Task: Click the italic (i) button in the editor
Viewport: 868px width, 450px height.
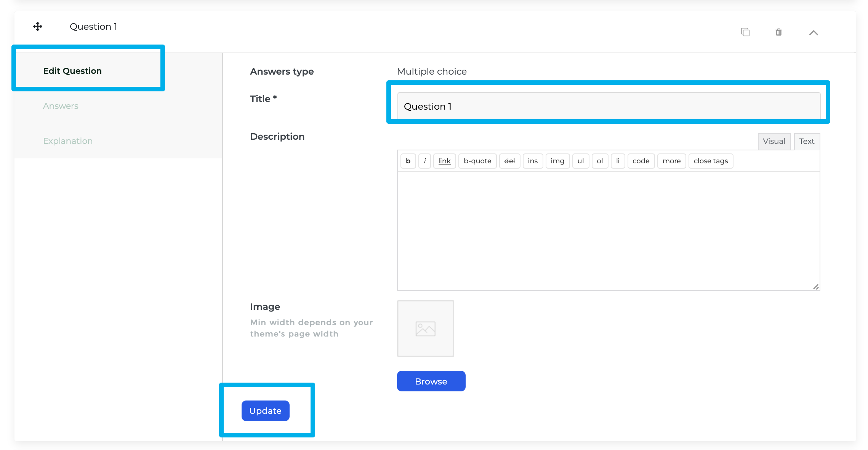Action: point(424,161)
